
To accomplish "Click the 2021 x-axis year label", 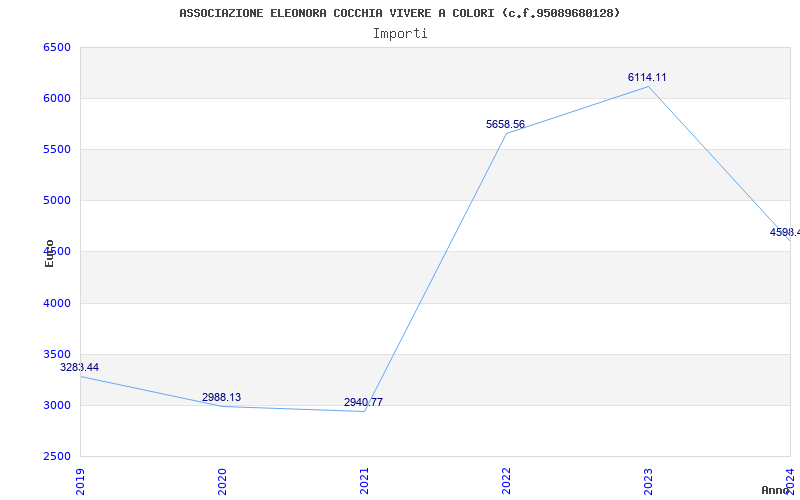I will [364, 482].
